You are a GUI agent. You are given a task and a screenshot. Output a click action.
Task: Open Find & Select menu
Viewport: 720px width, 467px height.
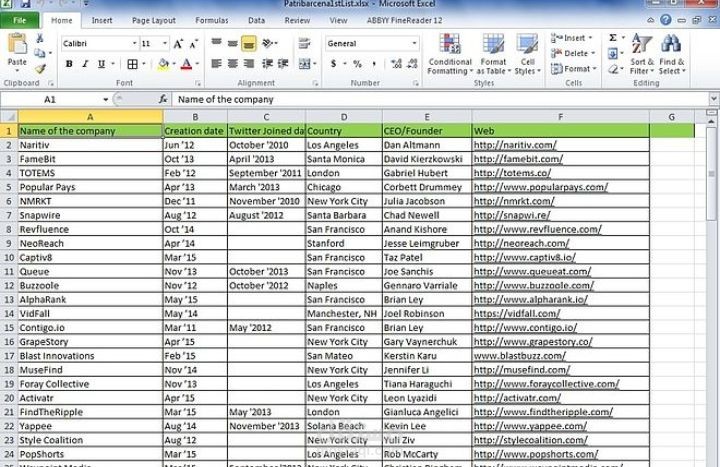click(x=672, y=54)
